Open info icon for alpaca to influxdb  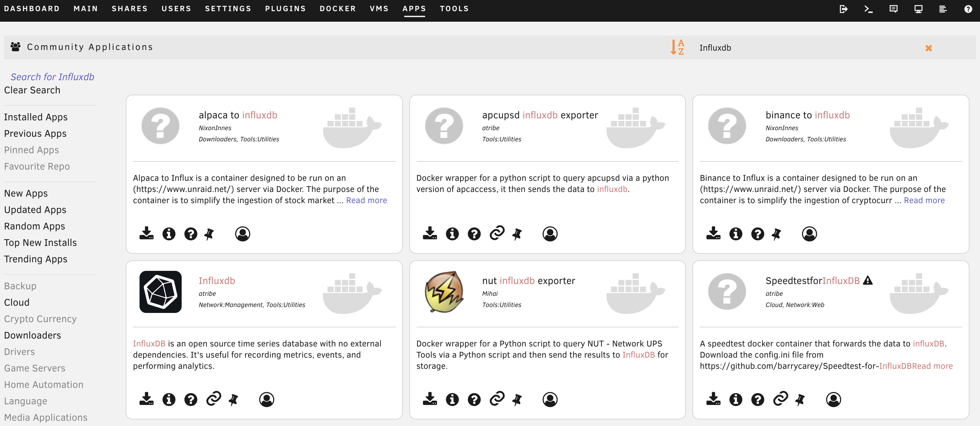pyautogui.click(x=168, y=234)
